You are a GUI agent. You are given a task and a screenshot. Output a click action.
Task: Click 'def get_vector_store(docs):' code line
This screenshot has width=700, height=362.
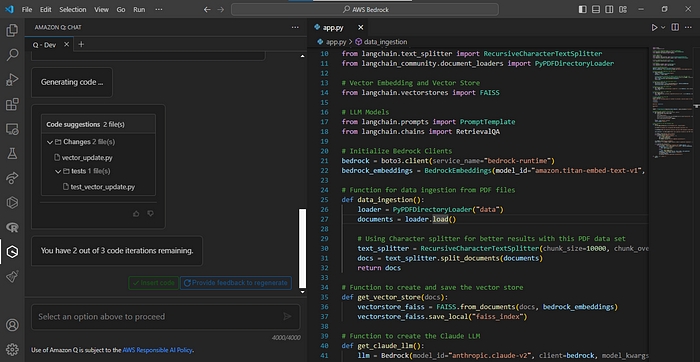pyautogui.click(x=395, y=297)
